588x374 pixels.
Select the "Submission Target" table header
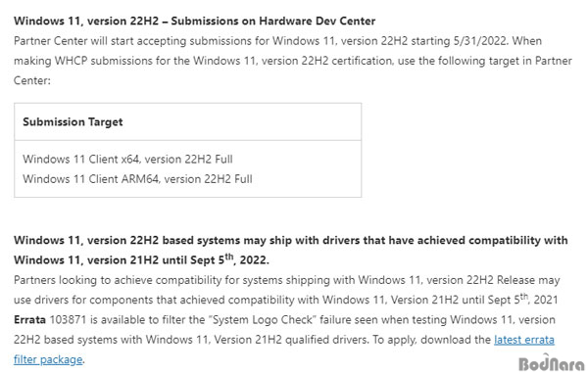pos(73,121)
